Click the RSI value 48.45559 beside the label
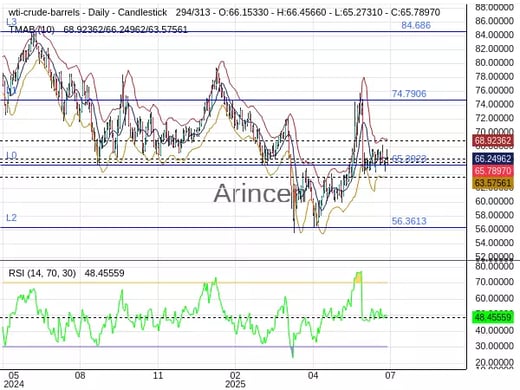 click(104, 273)
